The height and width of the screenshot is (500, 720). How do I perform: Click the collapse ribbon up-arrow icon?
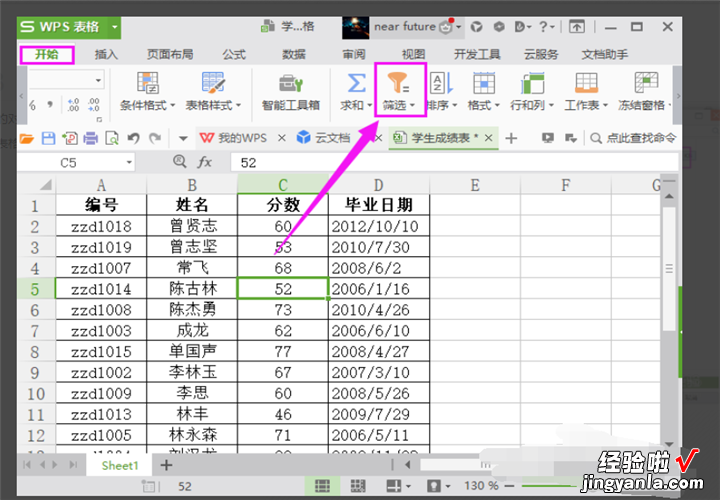(x=577, y=27)
